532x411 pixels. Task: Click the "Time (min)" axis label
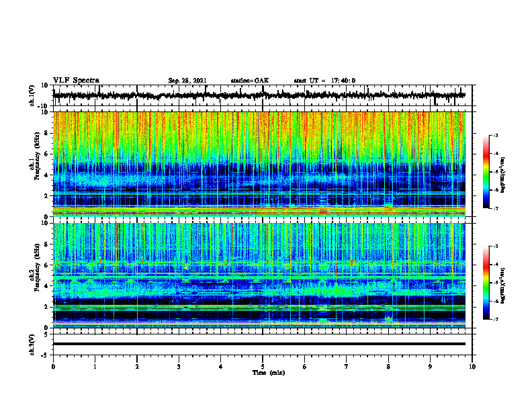pos(269,373)
